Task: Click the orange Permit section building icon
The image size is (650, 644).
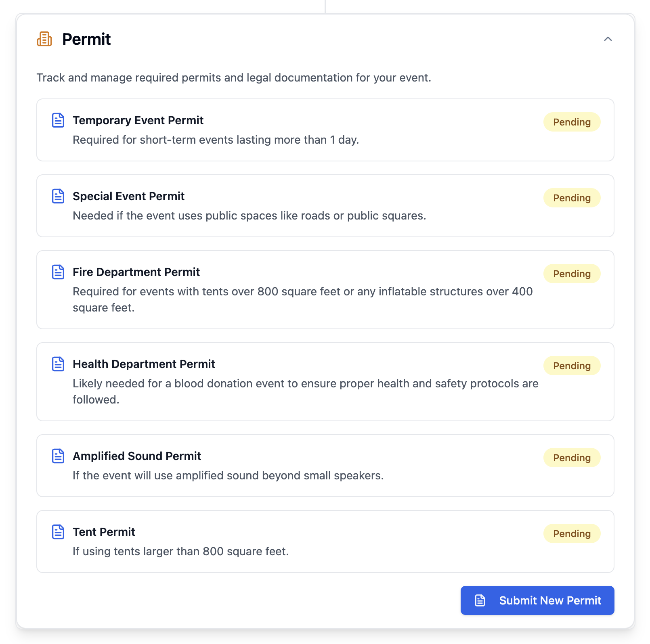Action: (x=44, y=39)
